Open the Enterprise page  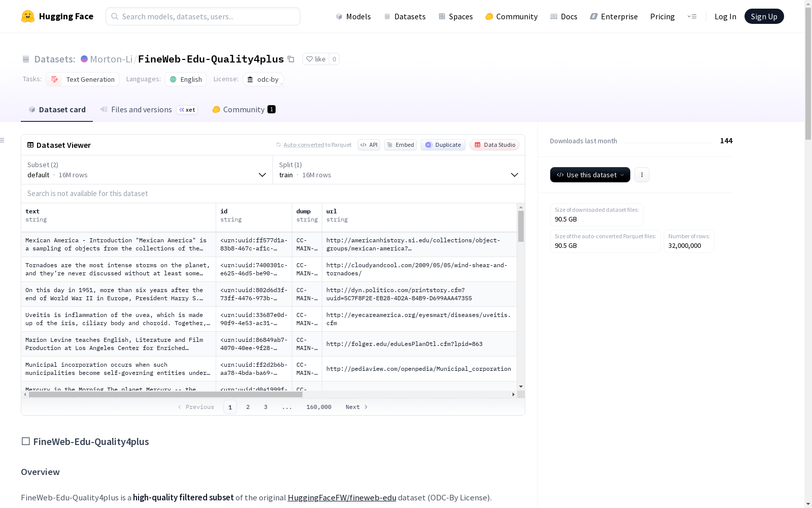[x=614, y=16]
